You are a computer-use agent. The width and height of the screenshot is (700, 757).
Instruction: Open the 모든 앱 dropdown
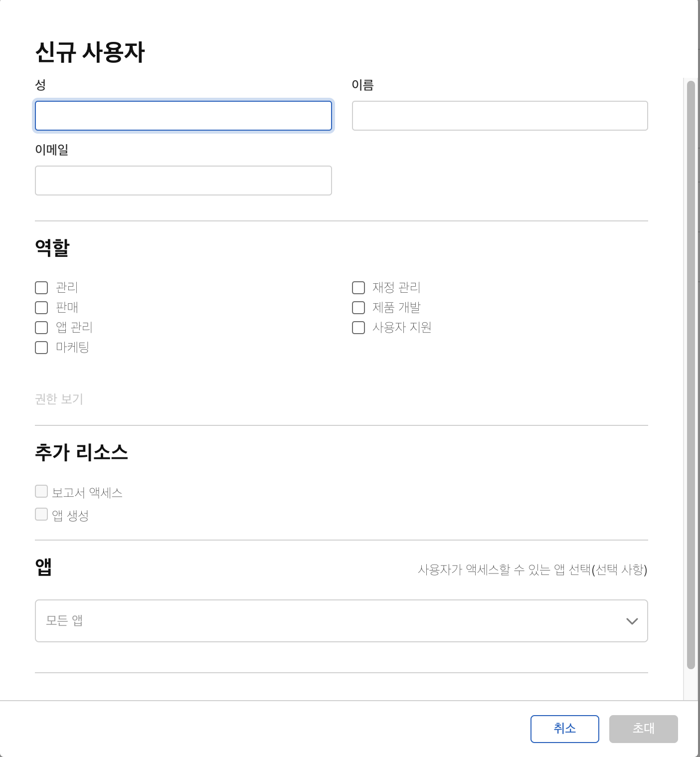342,621
